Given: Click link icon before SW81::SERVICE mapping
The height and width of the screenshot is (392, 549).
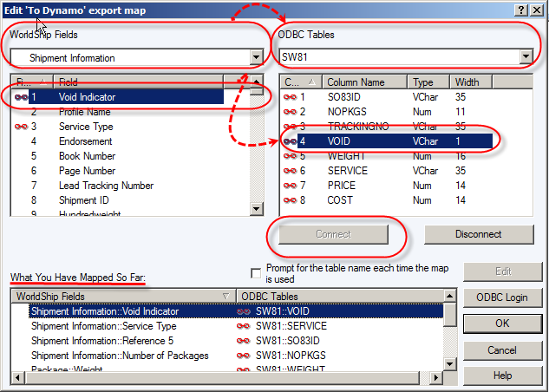Looking at the screenshot, I should [x=244, y=326].
